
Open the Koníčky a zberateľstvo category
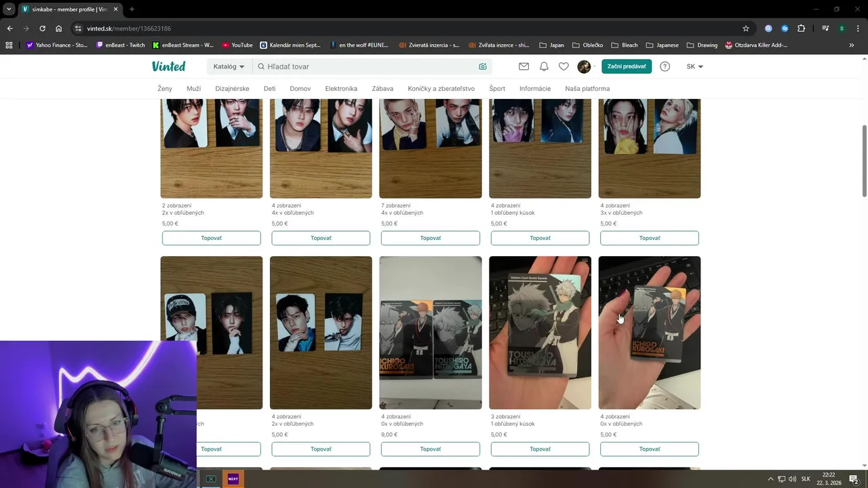tap(441, 89)
